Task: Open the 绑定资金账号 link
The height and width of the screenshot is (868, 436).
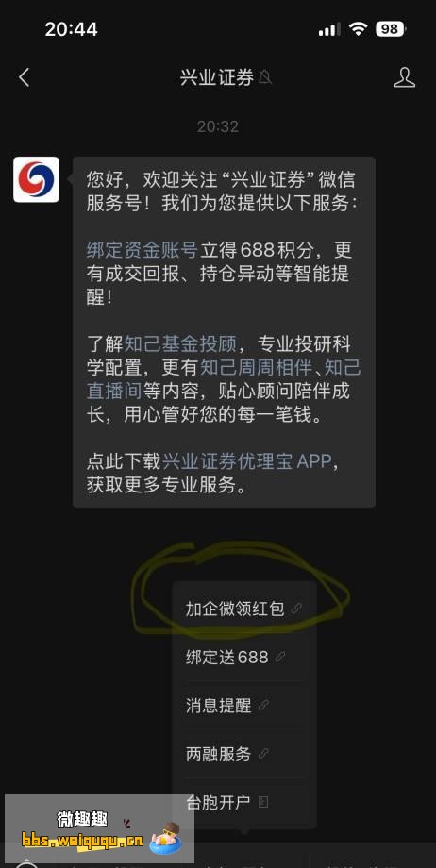Action: click(x=143, y=250)
